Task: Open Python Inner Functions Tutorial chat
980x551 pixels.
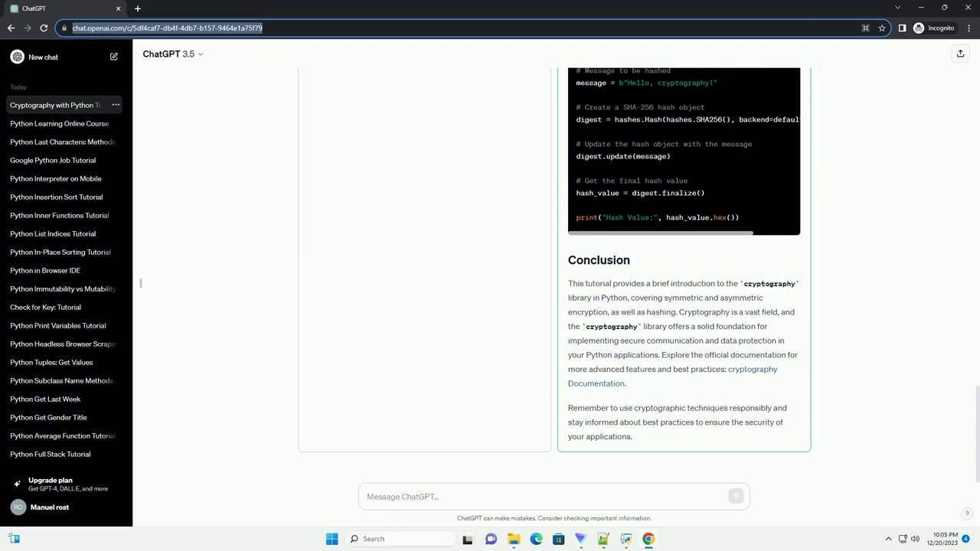Action: (59, 215)
